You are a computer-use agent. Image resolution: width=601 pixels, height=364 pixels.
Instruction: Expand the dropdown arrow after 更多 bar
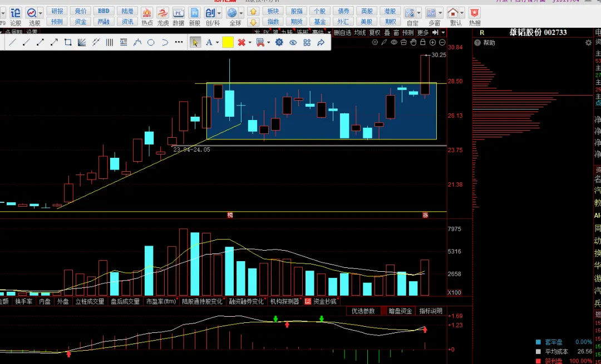[443, 33]
